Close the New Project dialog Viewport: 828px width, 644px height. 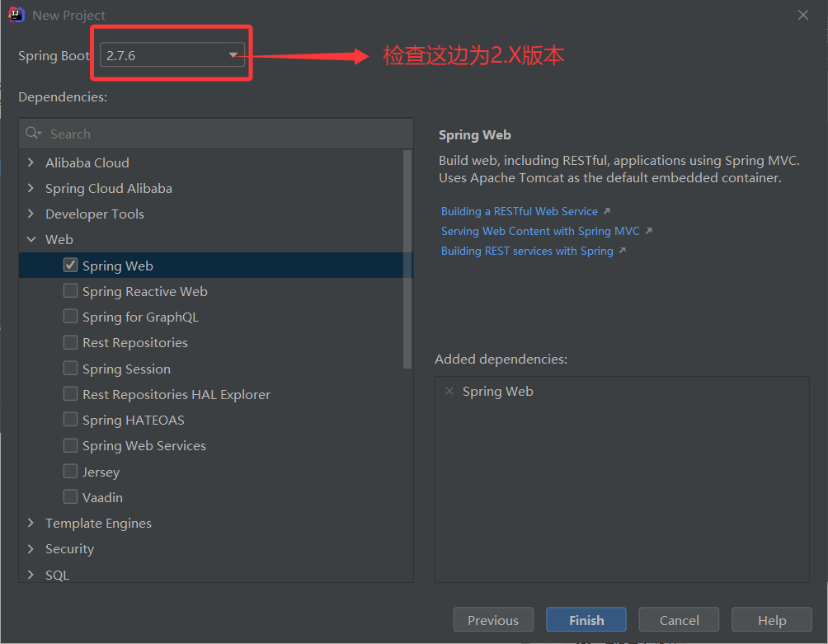coord(802,15)
